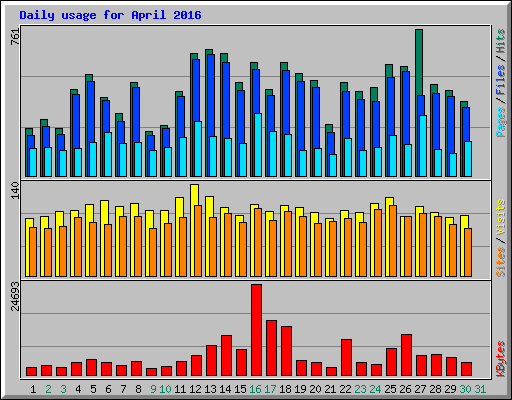Click green day label 23 on the x-axis
512x400 pixels.
(360, 389)
